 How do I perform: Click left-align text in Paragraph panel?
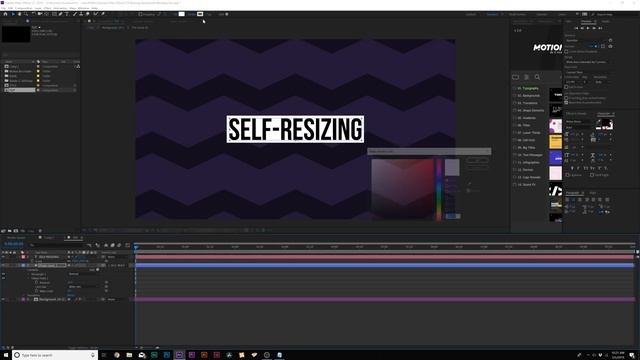click(x=567, y=200)
